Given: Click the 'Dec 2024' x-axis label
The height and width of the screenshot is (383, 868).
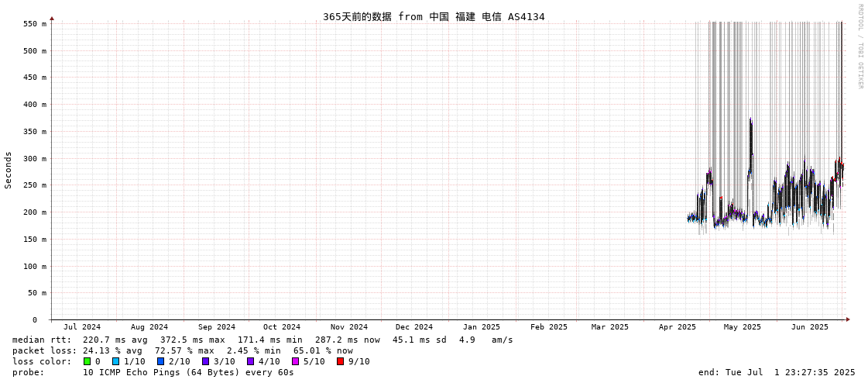Looking at the screenshot, I should (414, 327).
